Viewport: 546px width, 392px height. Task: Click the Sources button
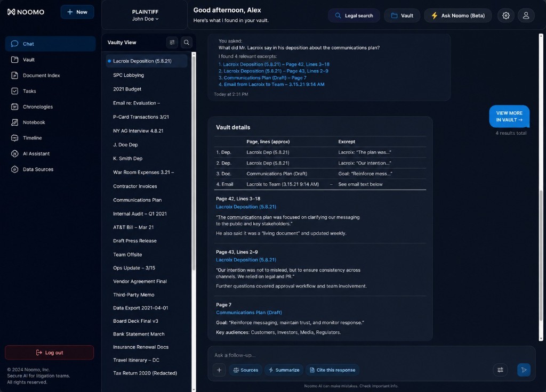click(245, 370)
